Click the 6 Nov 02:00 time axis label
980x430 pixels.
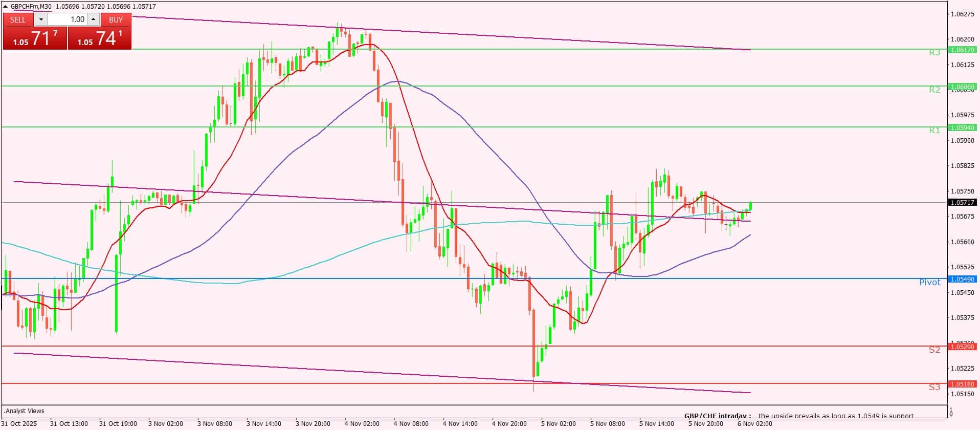(755, 423)
